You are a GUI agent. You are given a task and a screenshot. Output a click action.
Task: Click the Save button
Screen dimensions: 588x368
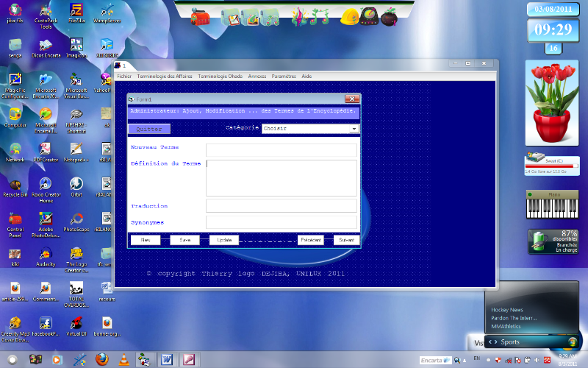coord(185,240)
